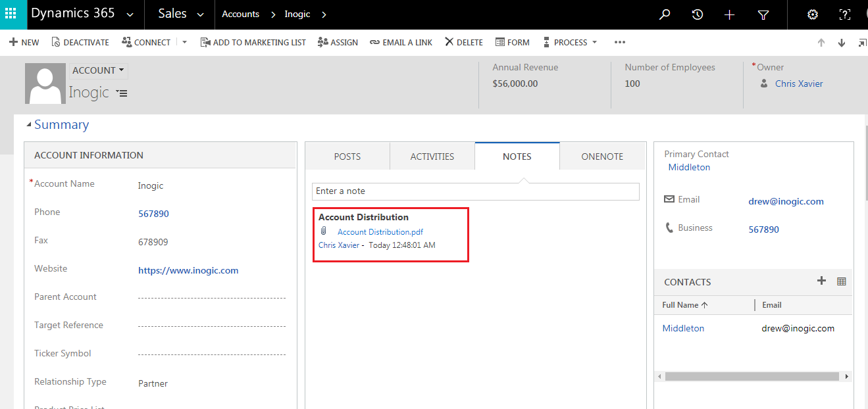Click the phone number 567890 in Account Information

click(x=153, y=214)
